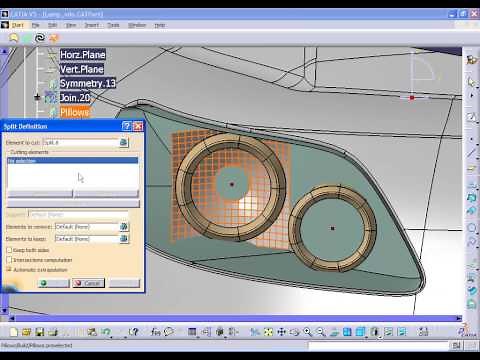Screen dimensions: 480x360
Task: Check the Intersections computation checkbox
Action: click(x=9, y=260)
